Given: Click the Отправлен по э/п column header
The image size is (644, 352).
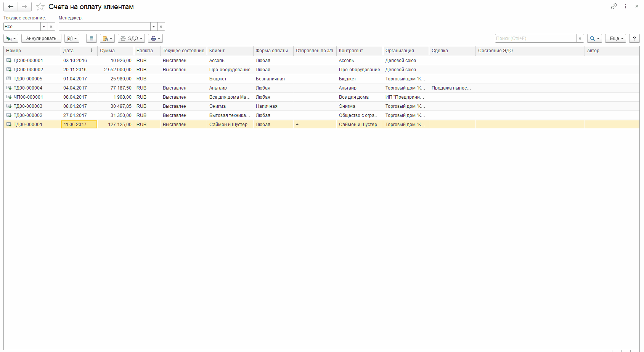Looking at the screenshot, I should coord(315,51).
